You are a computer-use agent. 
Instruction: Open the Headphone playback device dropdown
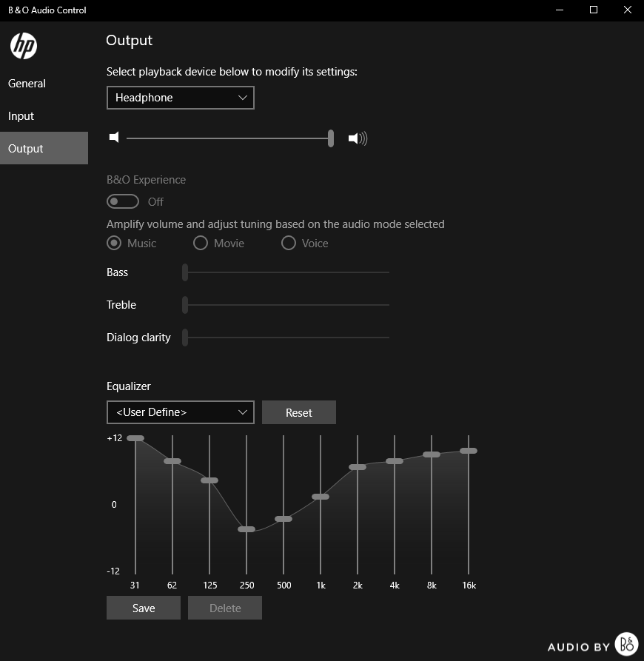[x=180, y=98]
